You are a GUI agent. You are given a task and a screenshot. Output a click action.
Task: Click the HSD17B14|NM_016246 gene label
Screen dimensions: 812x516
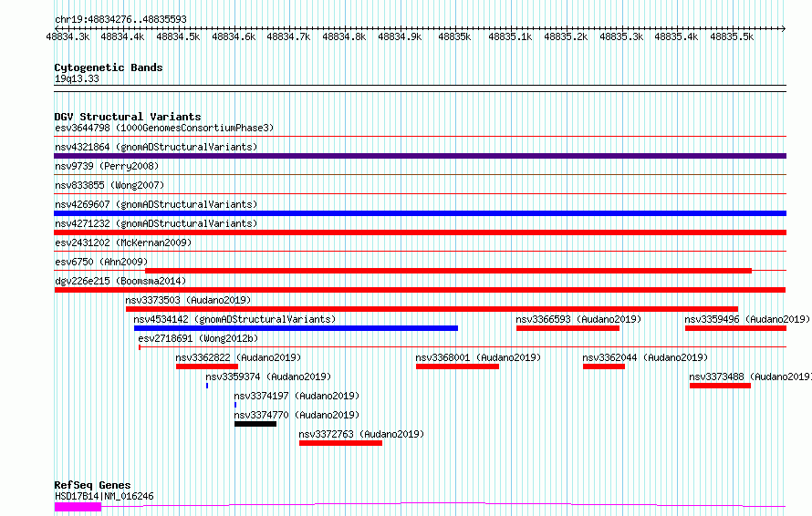pyautogui.click(x=104, y=496)
